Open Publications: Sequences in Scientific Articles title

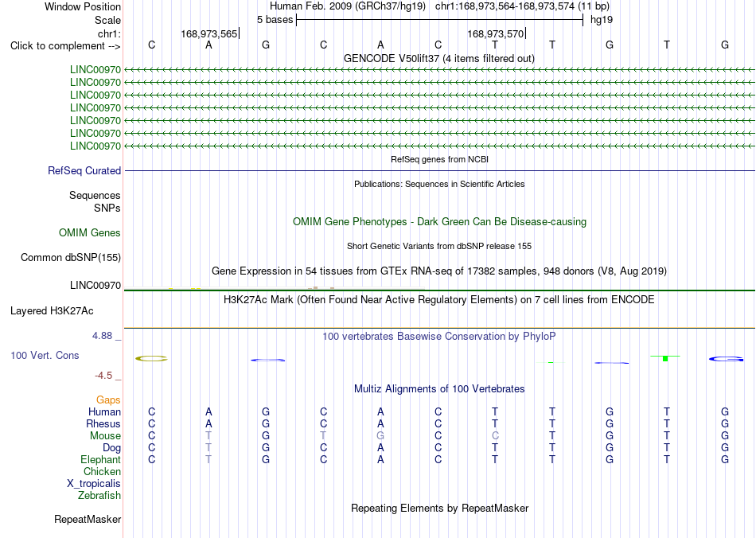pyautogui.click(x=439, y=184)
